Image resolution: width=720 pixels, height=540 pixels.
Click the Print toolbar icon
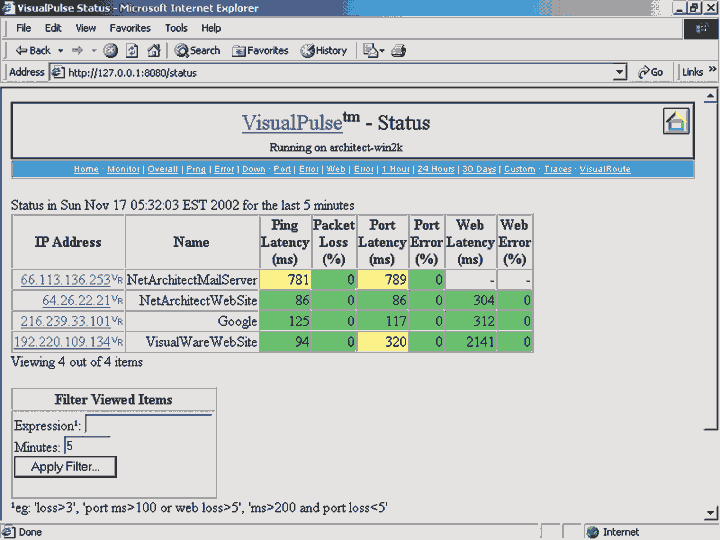coord(399,50)
